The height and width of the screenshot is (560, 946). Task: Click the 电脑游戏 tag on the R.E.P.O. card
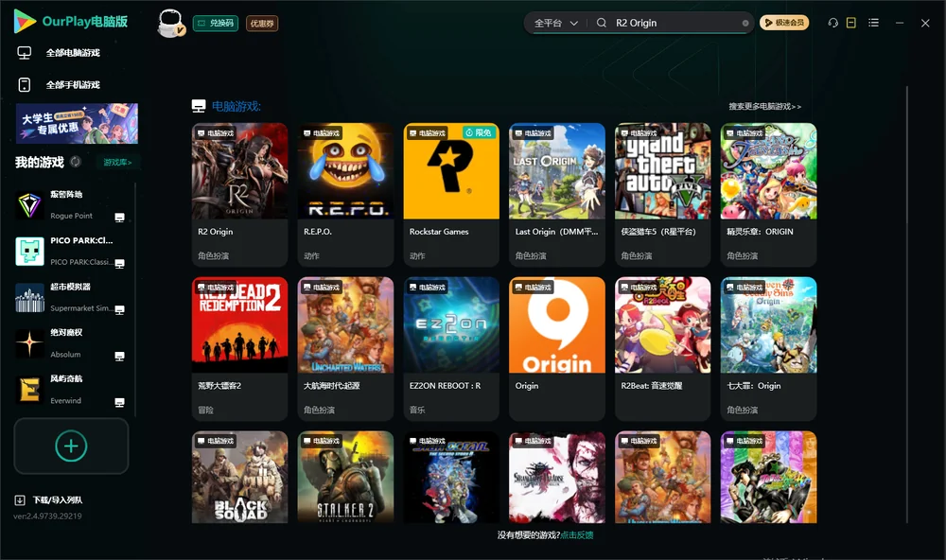[x=321, y=132]
